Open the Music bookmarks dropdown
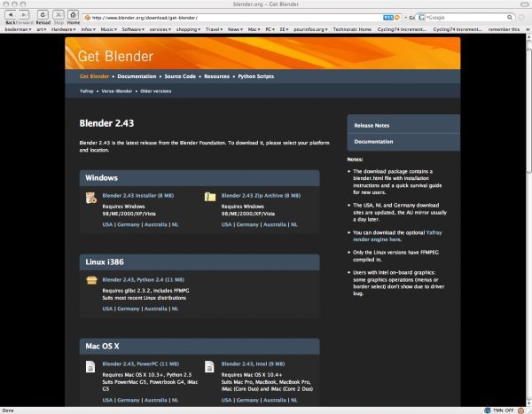 coord(108,29)
